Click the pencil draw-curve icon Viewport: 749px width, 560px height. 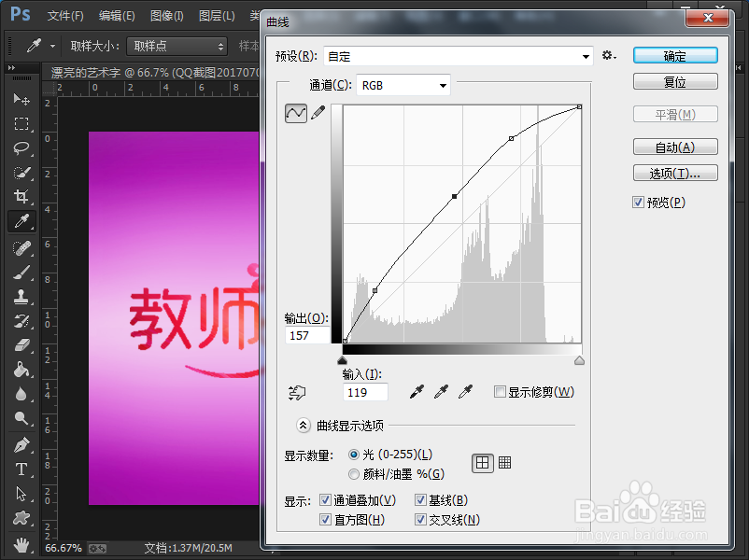click(318, 113)
